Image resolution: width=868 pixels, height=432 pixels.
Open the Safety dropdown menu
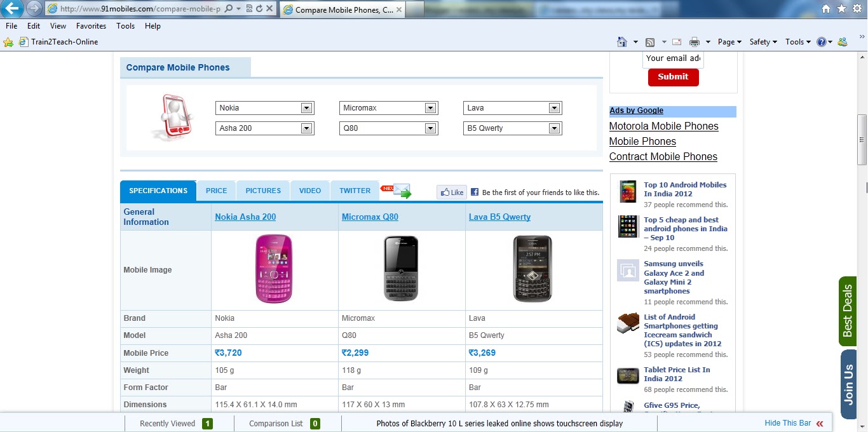click(763, 42)
